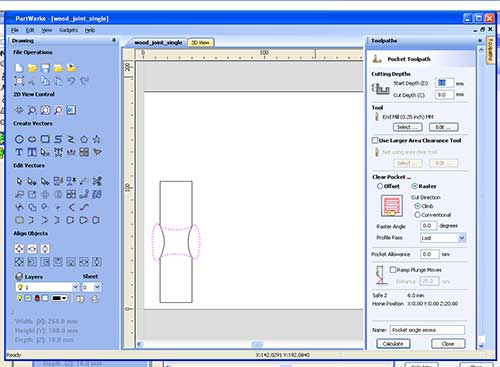Open the Layers selection dropdown
Screen dimensions: 500x367
click(x=76, y=287)
